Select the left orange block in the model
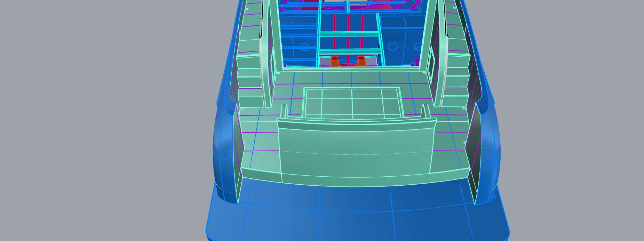This screenshot has height=241, width=644. pos(335,61)
